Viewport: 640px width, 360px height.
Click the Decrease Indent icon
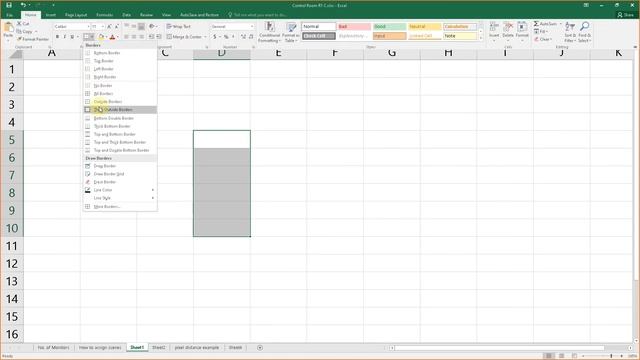(x=151, y=37)
